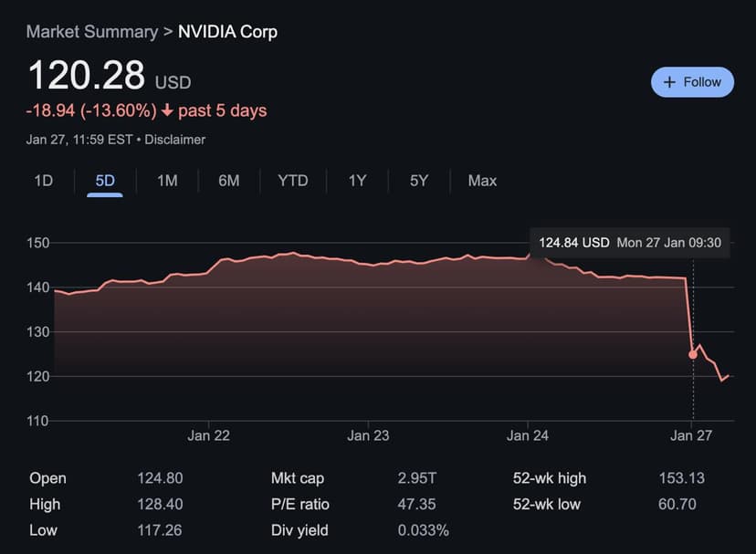
Task: Click the Follow button
Action: [x=692, y=82]
